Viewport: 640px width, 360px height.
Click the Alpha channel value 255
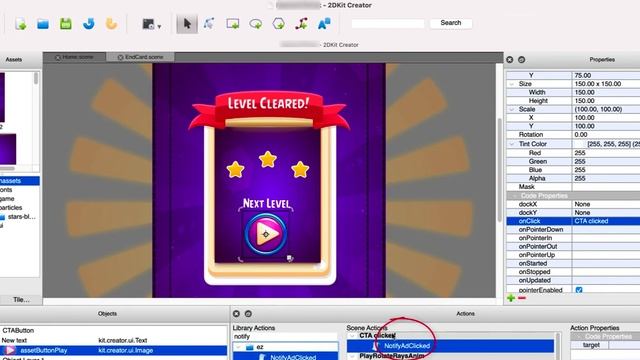[606, 178]
